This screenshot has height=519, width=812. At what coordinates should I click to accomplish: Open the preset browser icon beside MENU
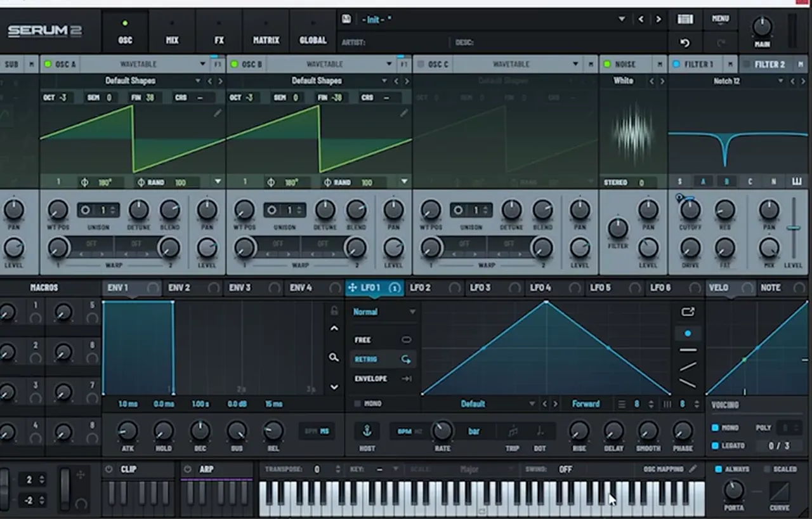click(x=685, y=19)
